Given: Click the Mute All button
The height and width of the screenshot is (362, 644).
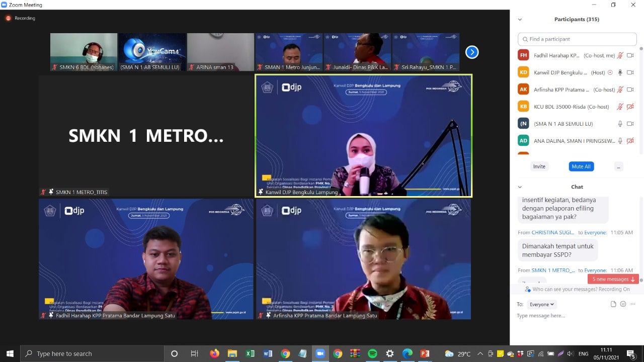Looking at the screenshot, I should click(x=581, y=166).
